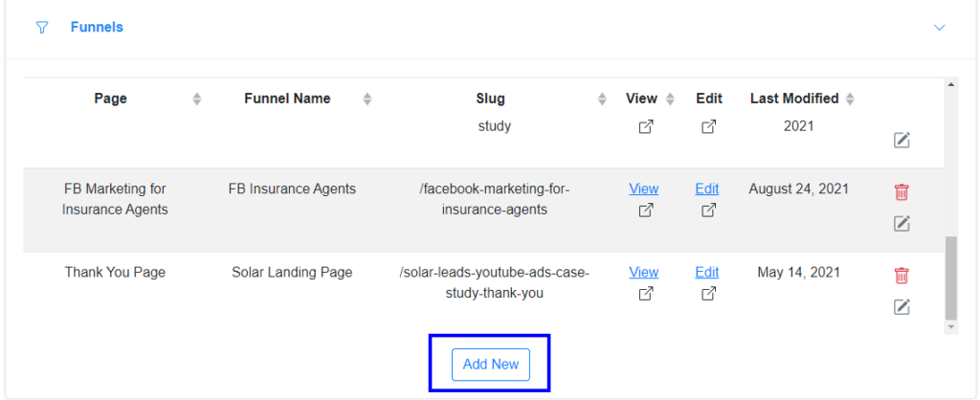
Task: Open external view icon under FB Insurance View link
Action: 646,211
